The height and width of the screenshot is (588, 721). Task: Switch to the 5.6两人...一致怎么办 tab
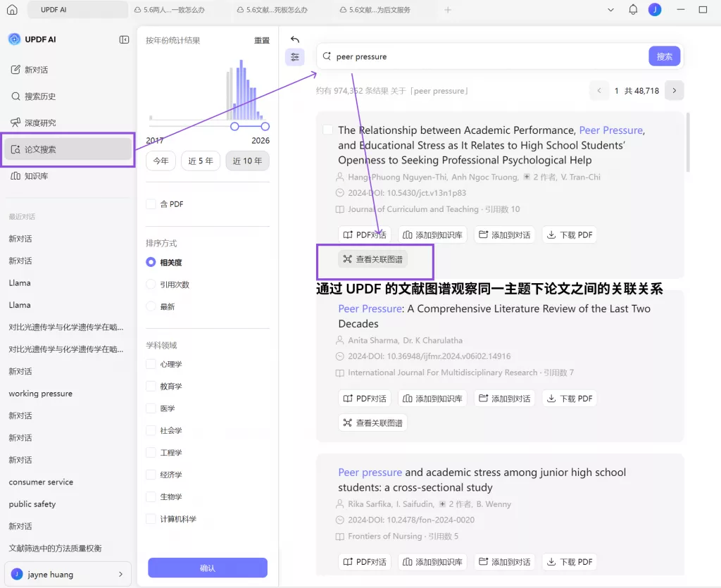[170, 10]
